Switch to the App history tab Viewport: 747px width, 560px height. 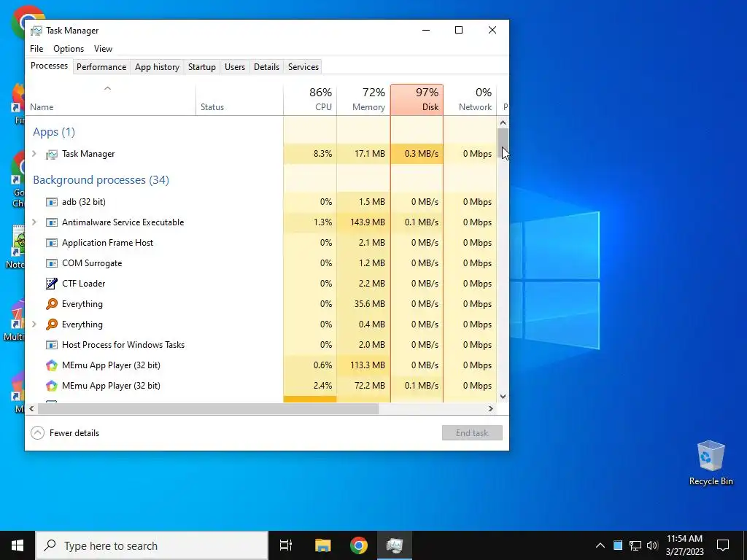(158, 67)
